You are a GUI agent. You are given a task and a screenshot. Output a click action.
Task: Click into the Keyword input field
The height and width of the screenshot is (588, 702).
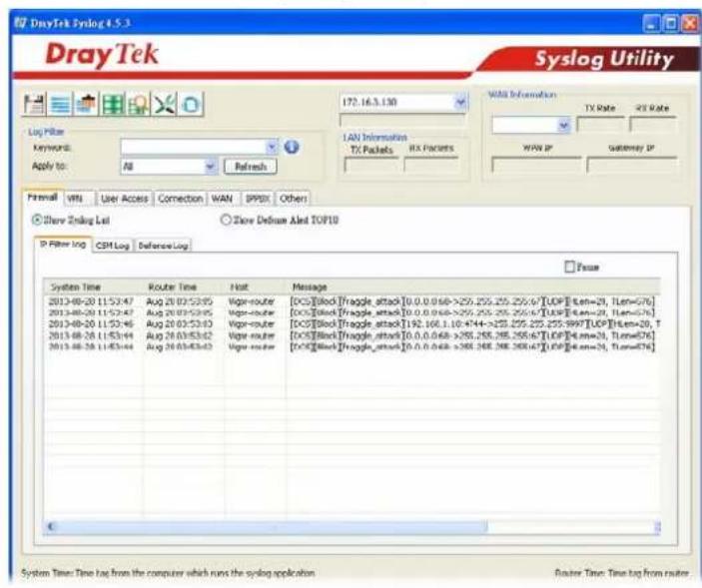[x=194, y=147]
